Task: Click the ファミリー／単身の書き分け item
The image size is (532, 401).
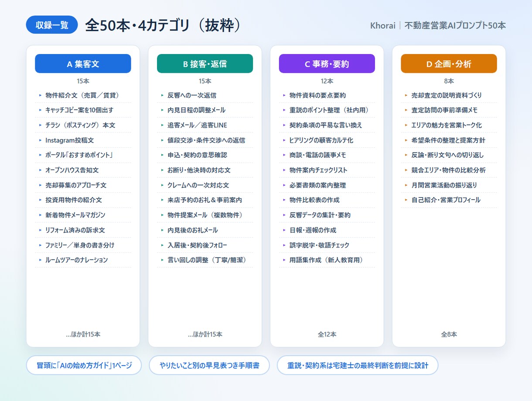Action: (x=83, y=245)
